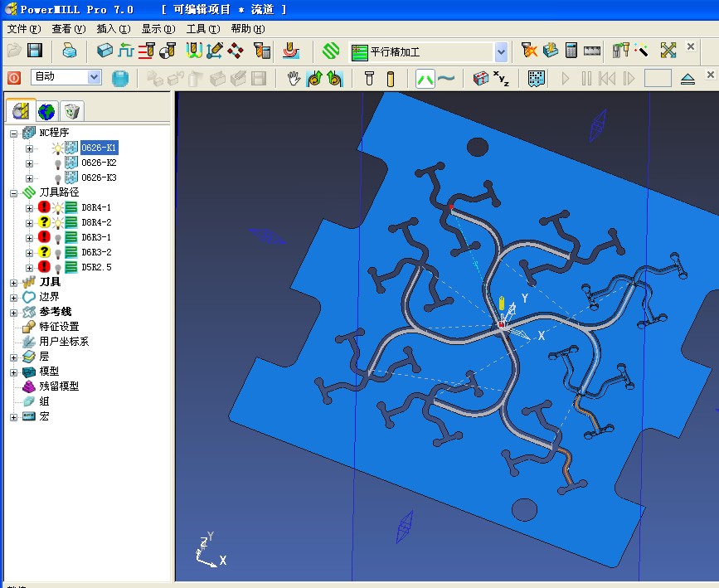Toggle the blue wave links display button
The width and height of the screenshot is (719, 588).
point(445,79)
